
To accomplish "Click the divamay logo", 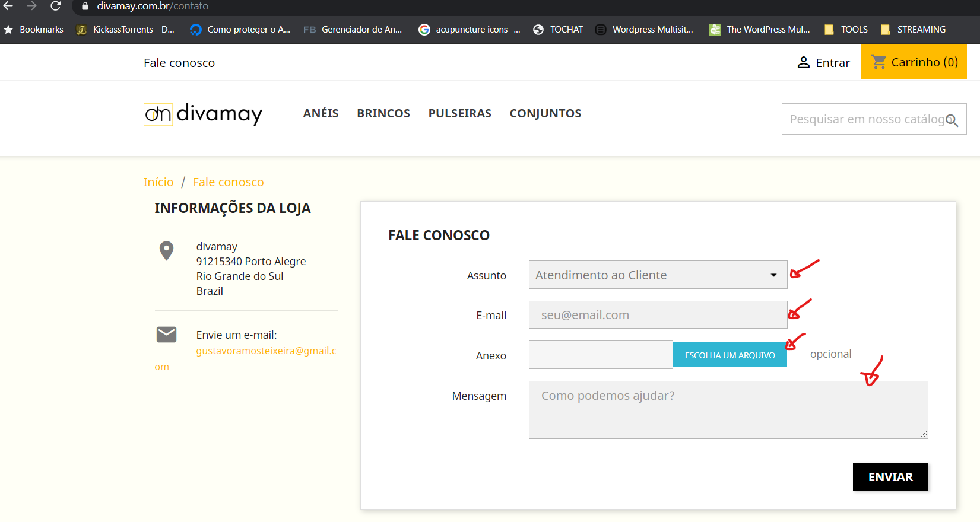I will (x=203, y=114).
